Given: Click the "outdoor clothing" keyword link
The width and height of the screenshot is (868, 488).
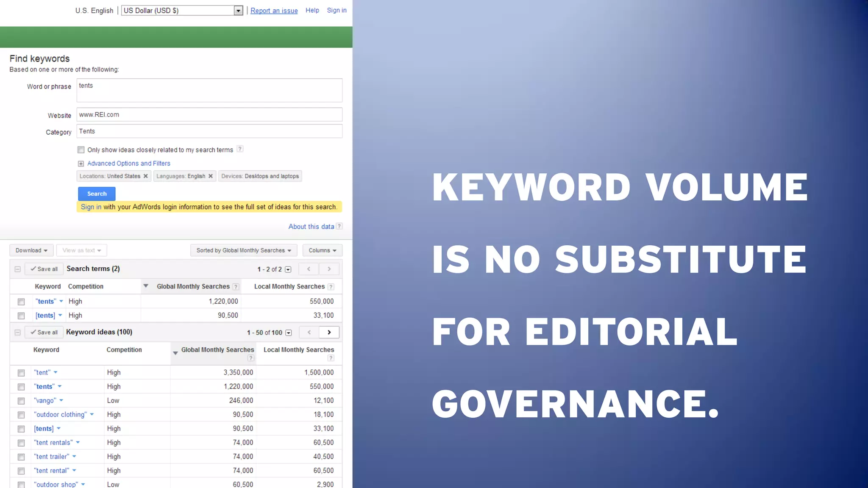Looking at the screenshot, I should pos(60,414).
